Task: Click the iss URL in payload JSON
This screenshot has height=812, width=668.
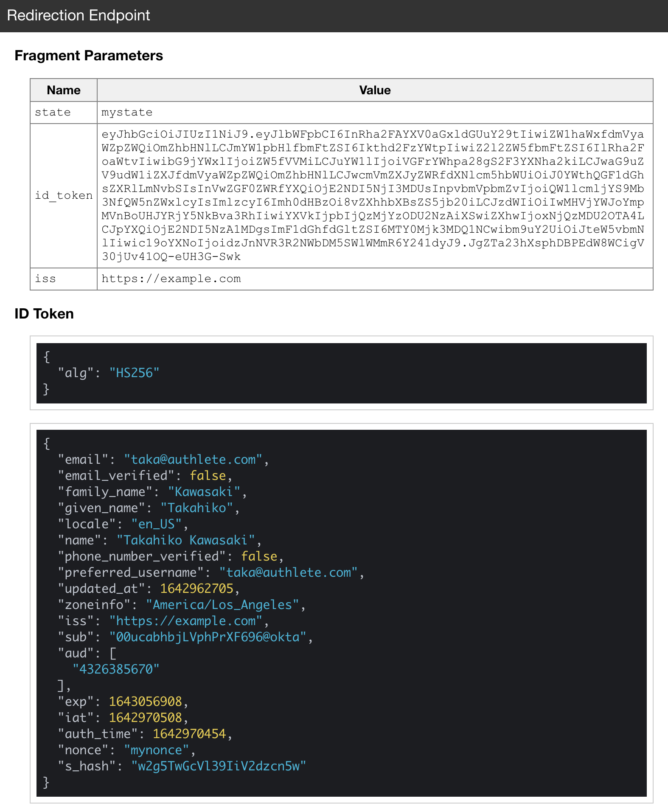Action: (x=186, y=621)
